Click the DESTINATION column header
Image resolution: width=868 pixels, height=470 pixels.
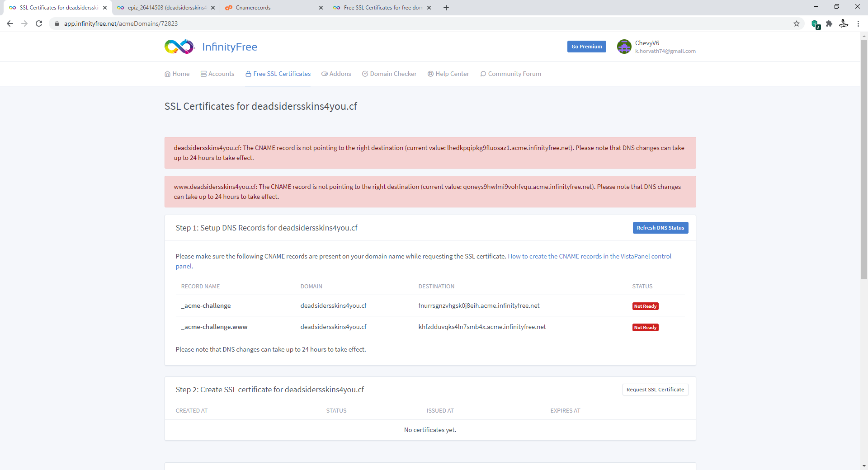click(436, 287)
